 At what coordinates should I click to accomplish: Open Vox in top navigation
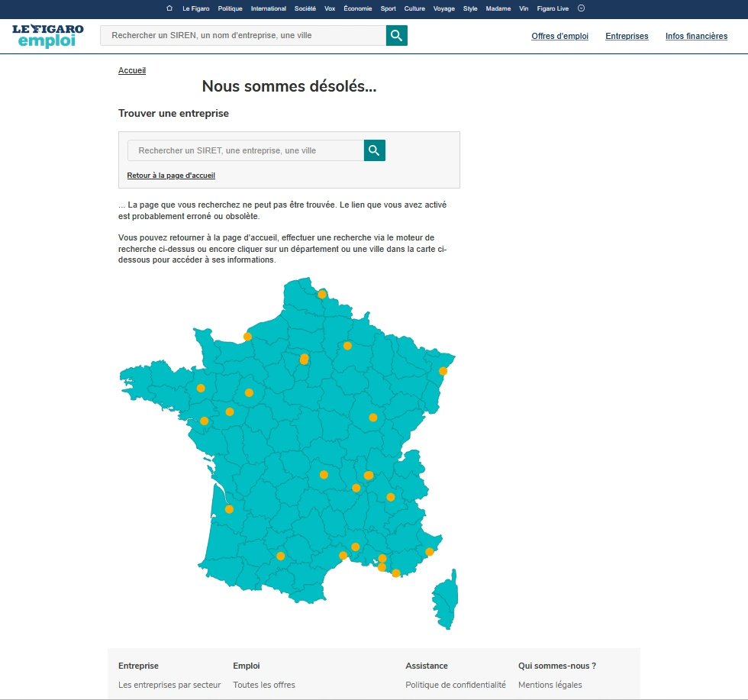pyautogui.click(x=330, y=8)
